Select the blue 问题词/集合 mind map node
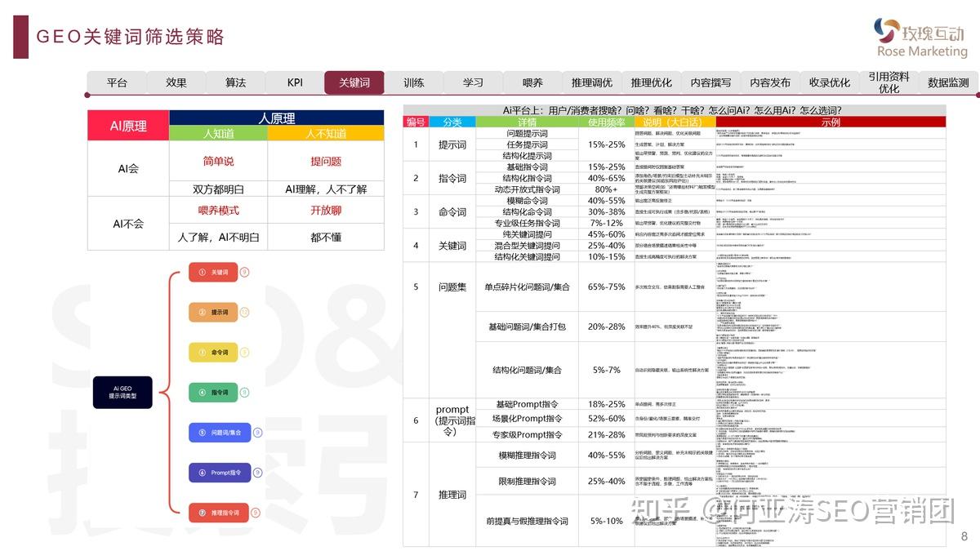The height and width of the screenshot is (551, 980). point(220,432)
